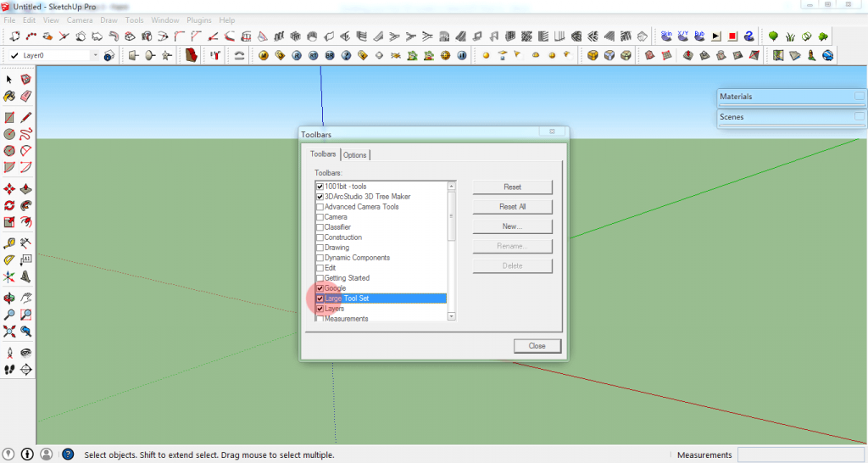Open the Window menu
Image resolution: width=868 pixels, height=463 pixels.
click(x=165, y=20)
